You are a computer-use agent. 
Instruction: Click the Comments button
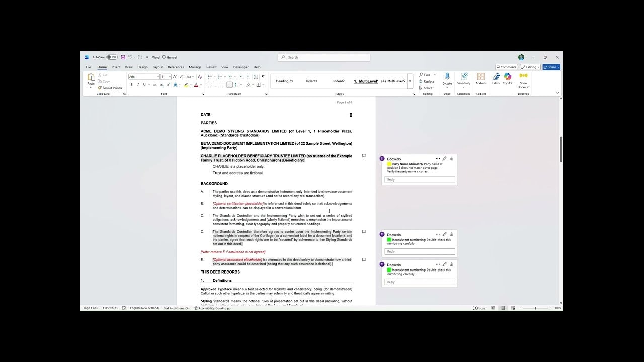point(507,67)
